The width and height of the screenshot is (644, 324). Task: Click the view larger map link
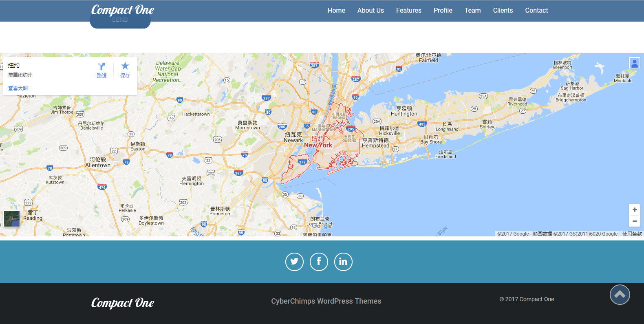(18, 88)
